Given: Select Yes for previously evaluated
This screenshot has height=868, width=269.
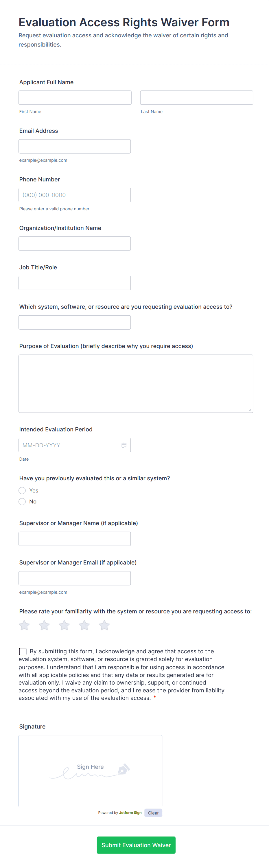Looking at the screenshot, I should click(x=22, y=491).
